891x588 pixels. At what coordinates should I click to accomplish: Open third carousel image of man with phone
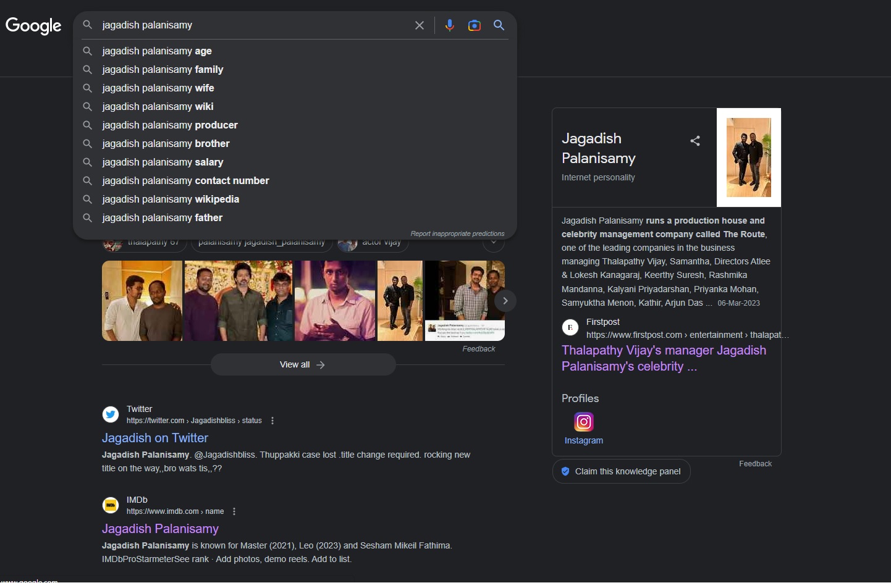click(x=335, y=301)
